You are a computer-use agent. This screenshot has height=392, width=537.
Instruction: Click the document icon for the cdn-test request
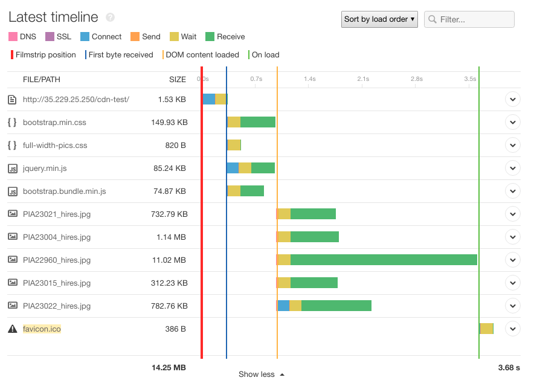tap(12, 100)
